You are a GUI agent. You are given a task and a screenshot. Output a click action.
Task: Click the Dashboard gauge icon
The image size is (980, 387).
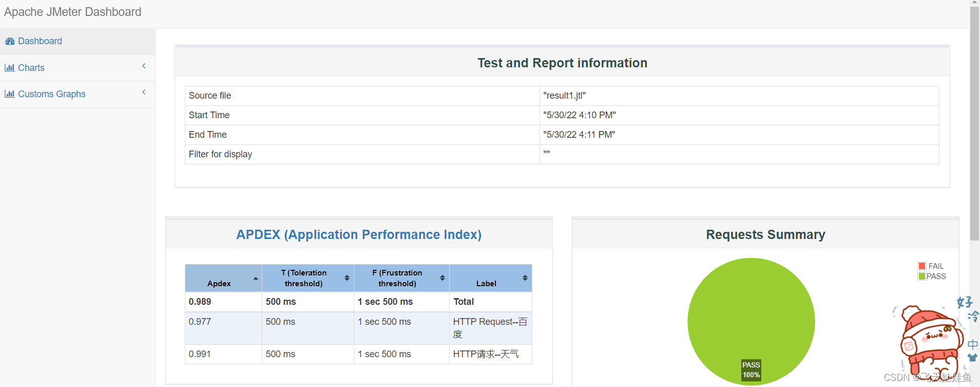click(x=10, y=41)
